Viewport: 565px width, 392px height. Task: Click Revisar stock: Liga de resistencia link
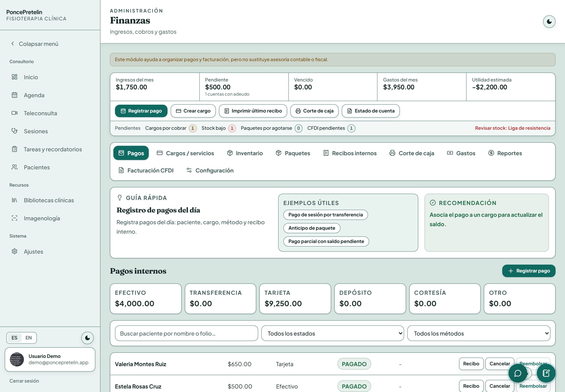point(513,128)
